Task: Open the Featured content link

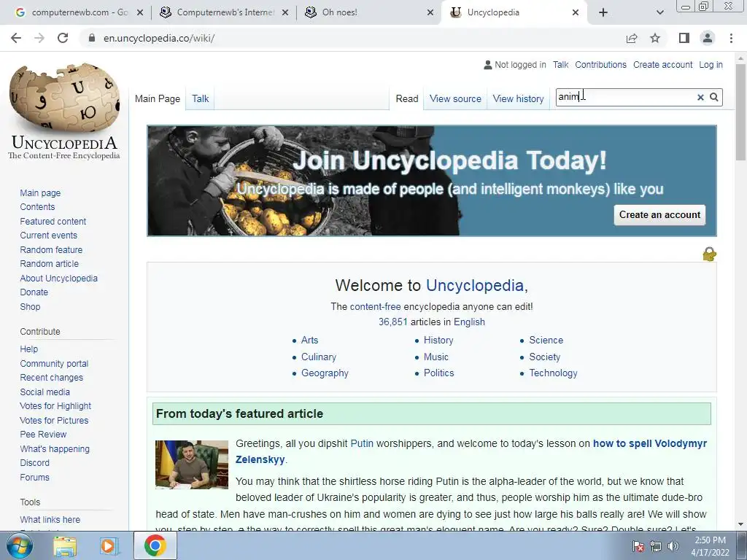Action: pyautogui.click(x=53, y=222)
